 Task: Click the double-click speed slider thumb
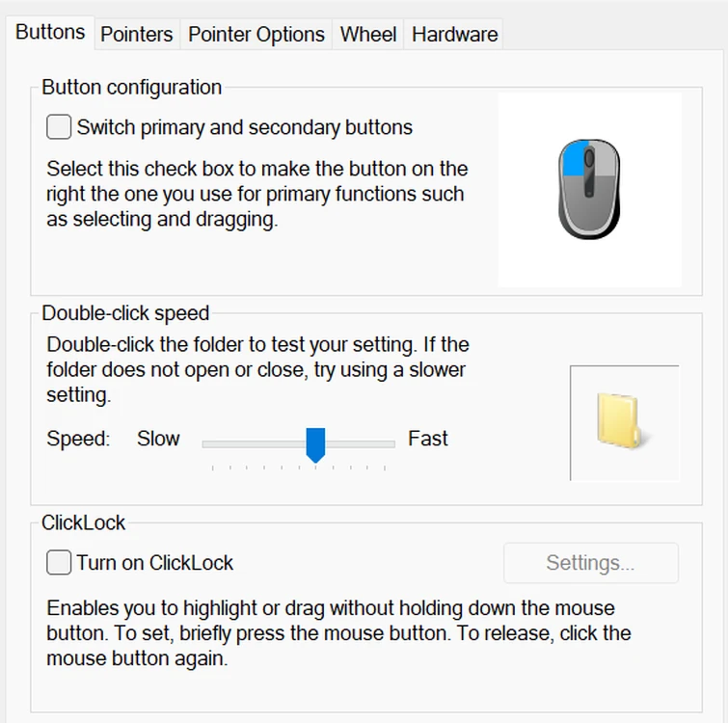315,444
